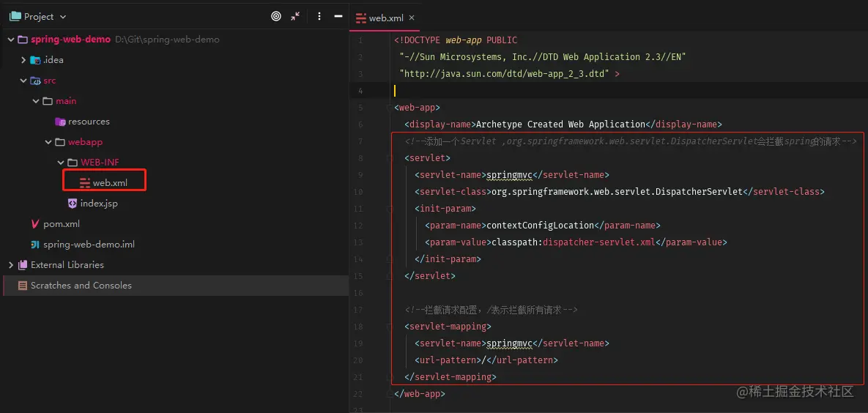This screenshot has width=868, height=413.
Task: Select Scratches and Consoles
Action: [x=81, y=286]
